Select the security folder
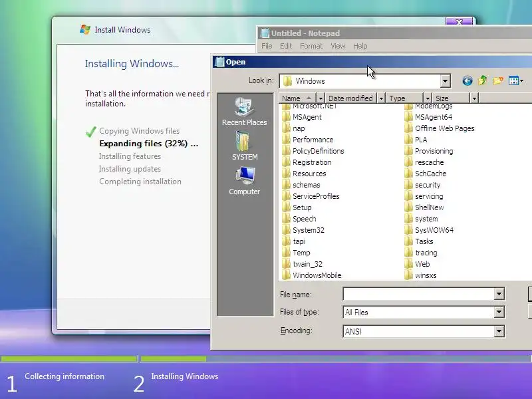532x399 pixels. pos(422,185)
